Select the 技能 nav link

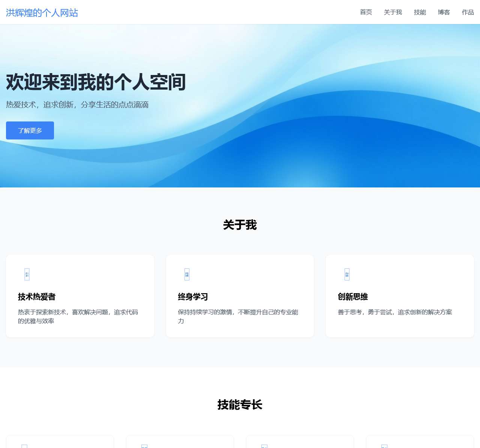(x=420, y=12)
